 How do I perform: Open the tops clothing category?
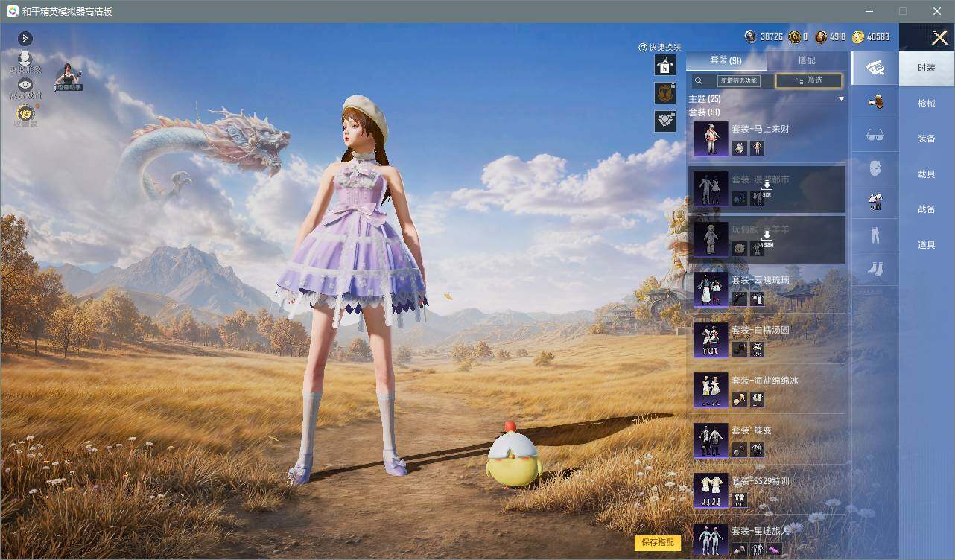click(875, 201)
